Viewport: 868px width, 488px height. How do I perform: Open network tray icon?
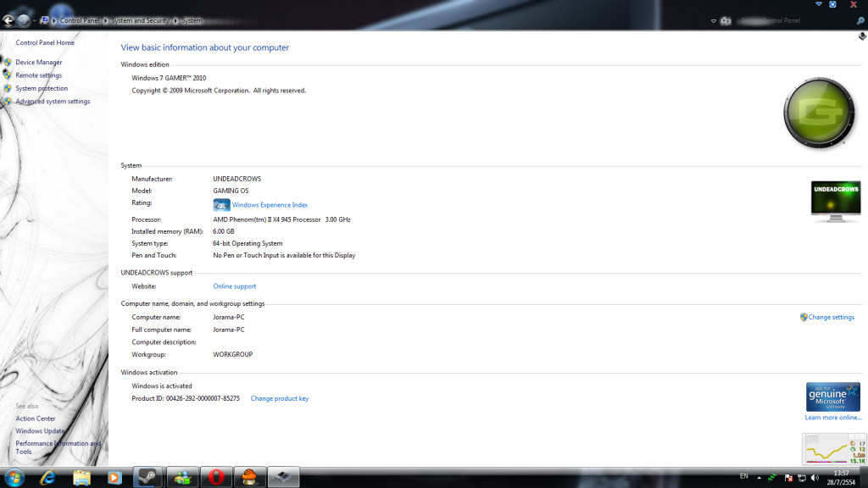pyautogui.click(x=802, y=478)
